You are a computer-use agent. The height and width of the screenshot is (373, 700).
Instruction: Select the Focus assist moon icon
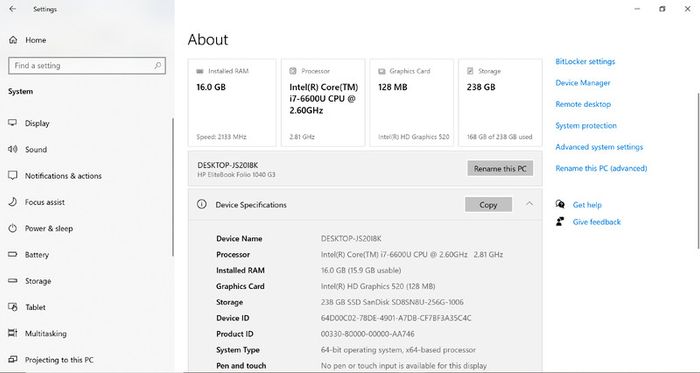coord(12,202)
